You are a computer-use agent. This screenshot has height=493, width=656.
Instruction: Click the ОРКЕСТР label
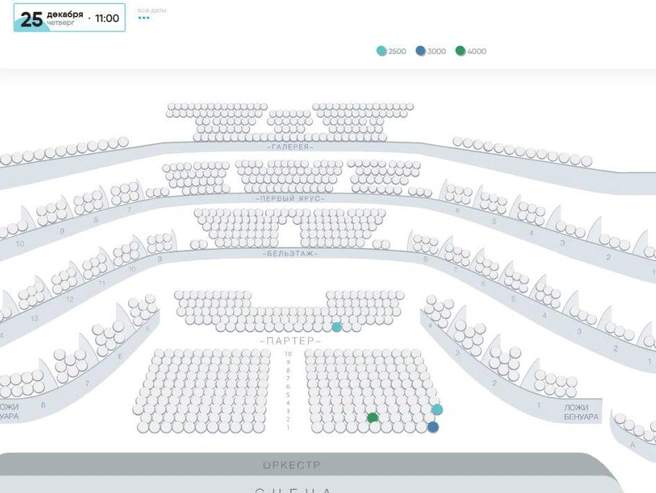coord(292,466)
